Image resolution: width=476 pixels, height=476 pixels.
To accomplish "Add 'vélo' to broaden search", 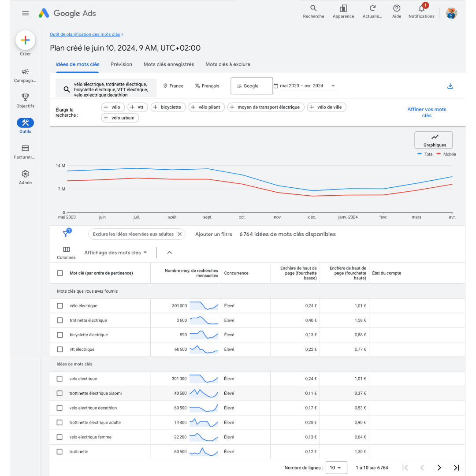I will 113,107.
